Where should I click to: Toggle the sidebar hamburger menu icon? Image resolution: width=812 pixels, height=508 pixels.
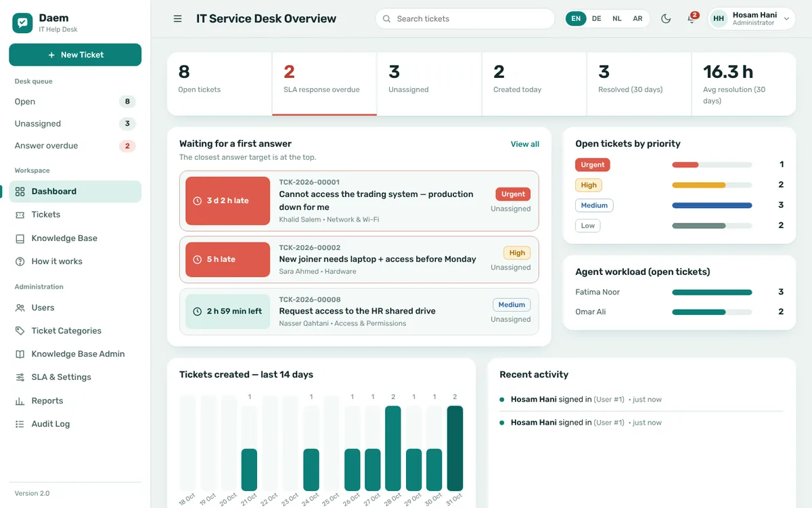[x=178, y=19]
